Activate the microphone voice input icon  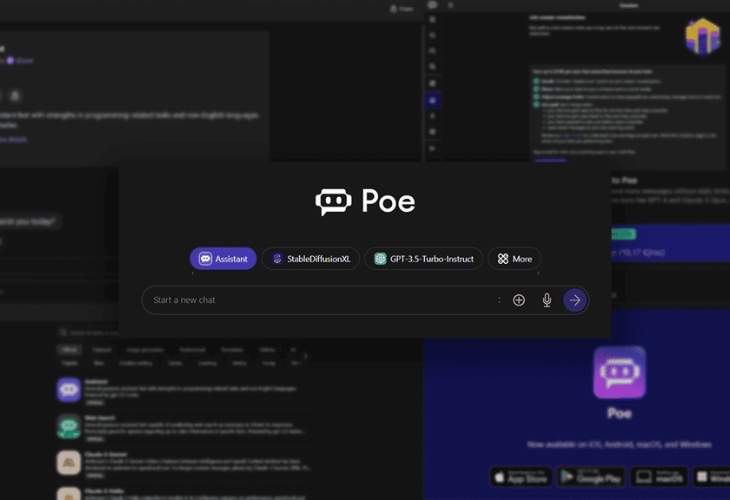pos(547,300)
